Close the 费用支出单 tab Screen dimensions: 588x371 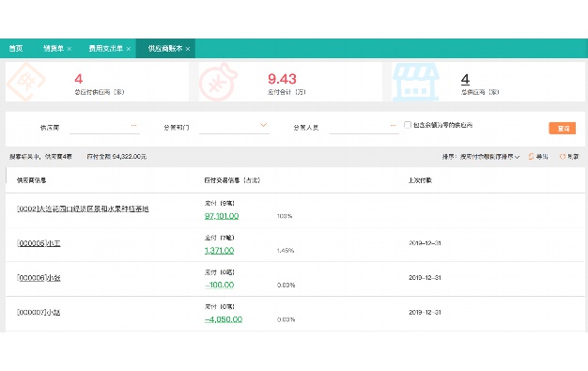(129, 49)
